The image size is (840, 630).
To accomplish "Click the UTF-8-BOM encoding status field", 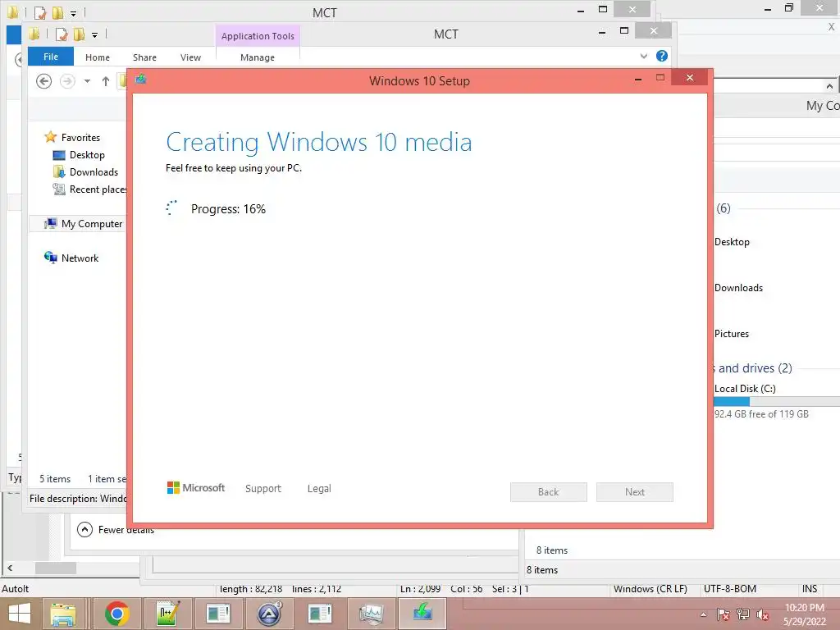I will click(x=729, y=589).
